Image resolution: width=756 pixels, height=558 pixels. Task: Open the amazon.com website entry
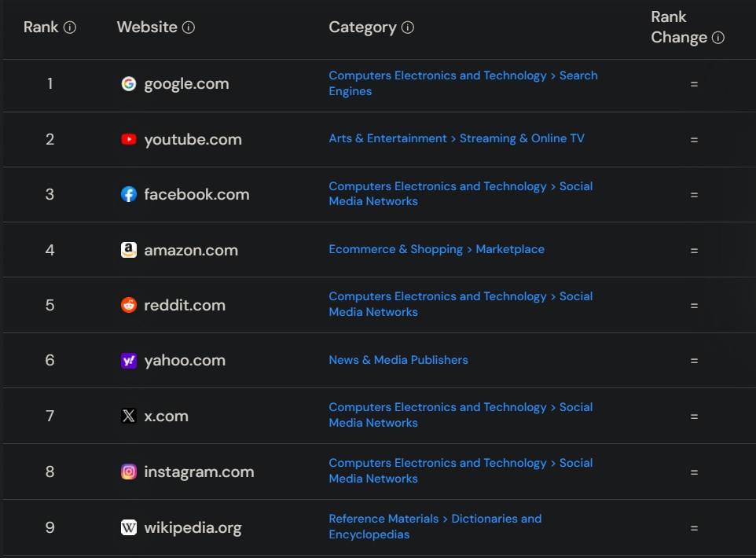(x=191, y=250)
